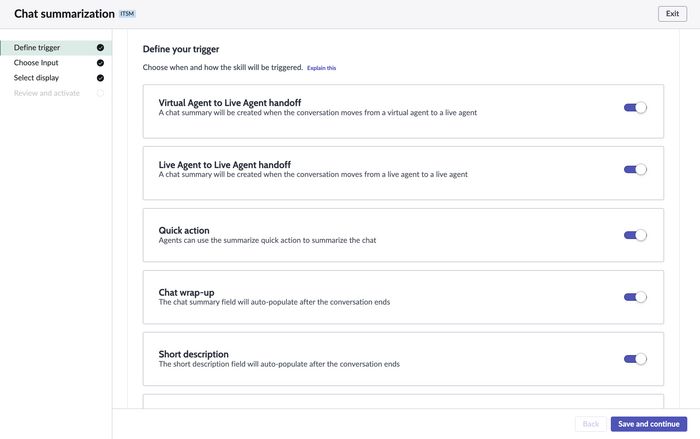Click the Define your trigger heading
This screenshot has height=439, width=700.
(181, 49)
